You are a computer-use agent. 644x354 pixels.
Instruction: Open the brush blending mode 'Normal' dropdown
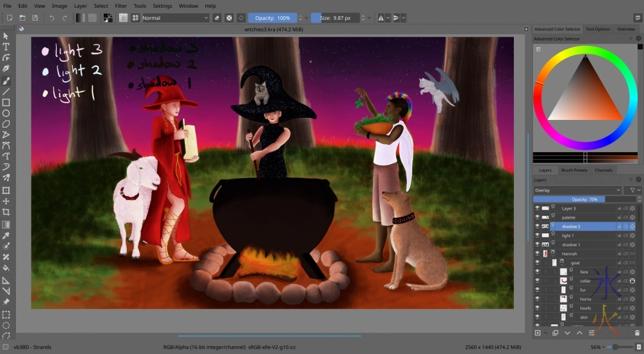click(175, 18)
